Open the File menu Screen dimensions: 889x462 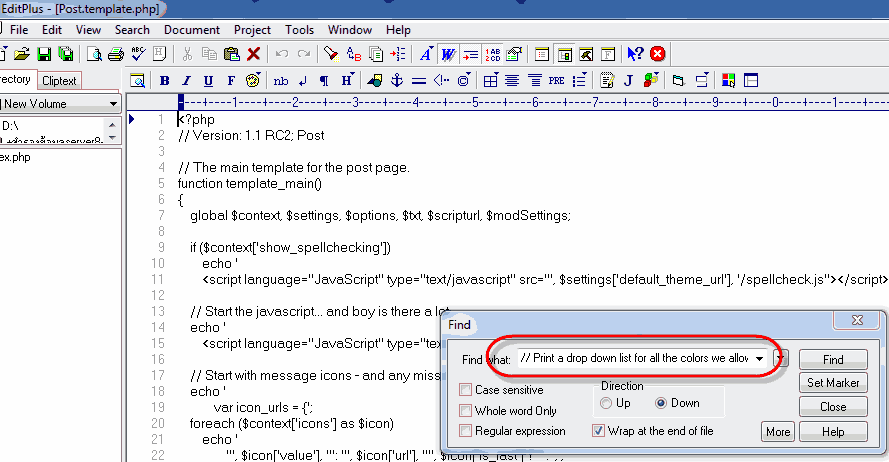click(19, 30)
